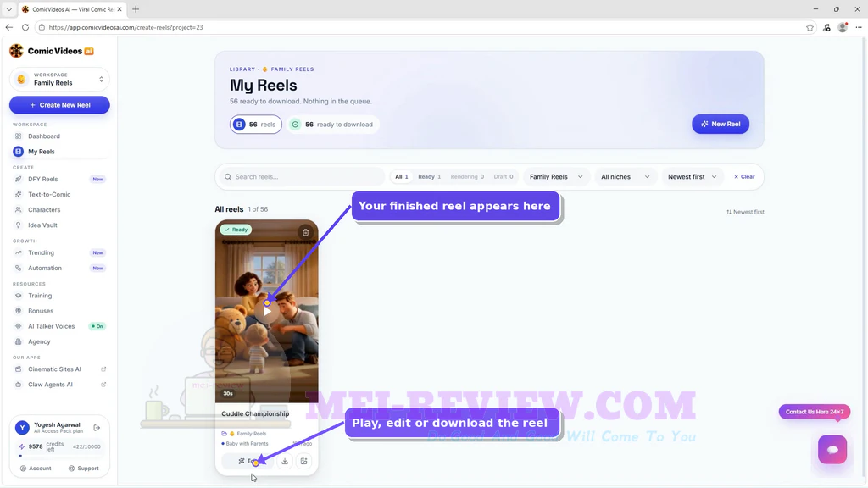Open a new browser tab
The image size is (868, 488).
tap(136, 9)
